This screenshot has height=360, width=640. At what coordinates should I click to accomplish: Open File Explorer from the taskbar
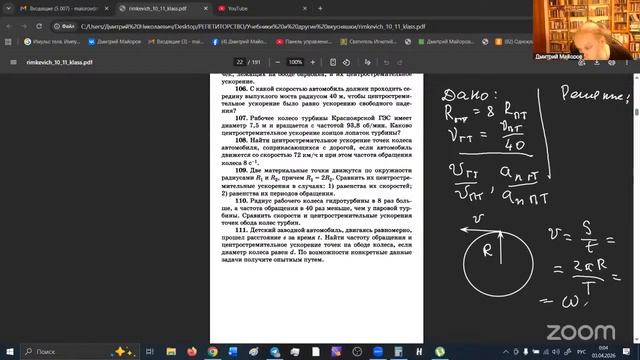pyautogui.click(x=171, y=351)
